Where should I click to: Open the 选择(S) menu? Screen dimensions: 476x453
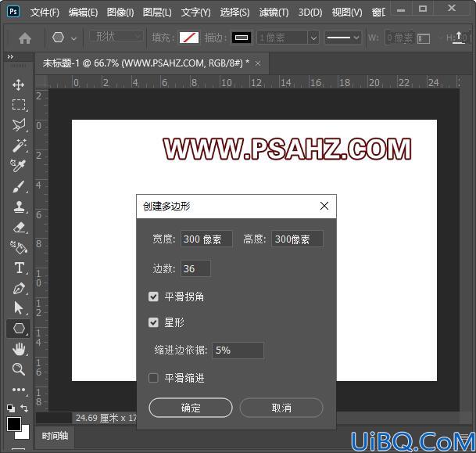pos(234,13)
